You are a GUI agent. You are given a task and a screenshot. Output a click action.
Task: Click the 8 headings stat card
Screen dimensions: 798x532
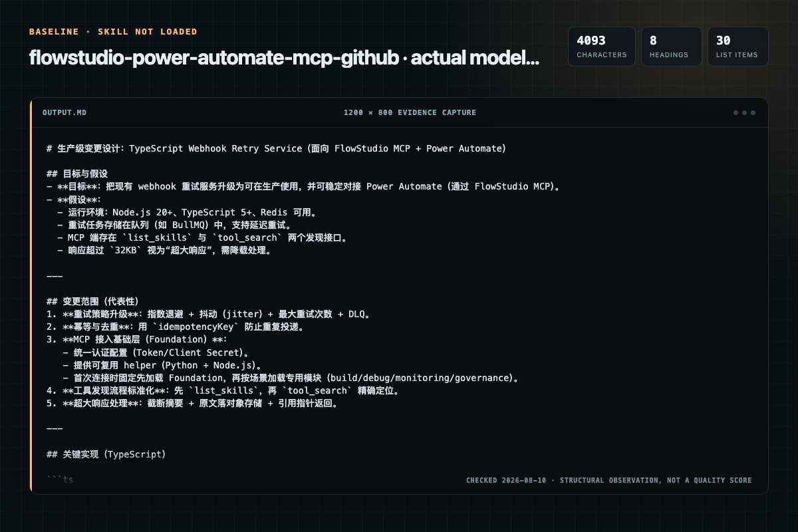click(671, 47)
